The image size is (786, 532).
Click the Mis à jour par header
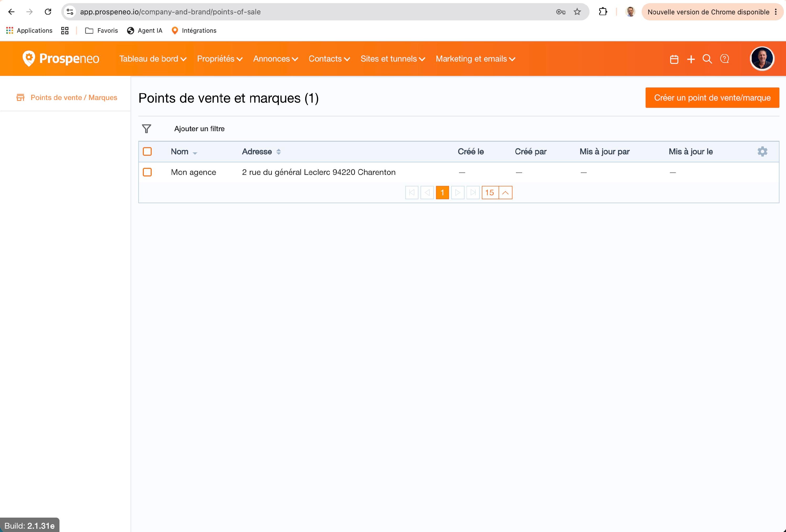[x=605, y=151]
